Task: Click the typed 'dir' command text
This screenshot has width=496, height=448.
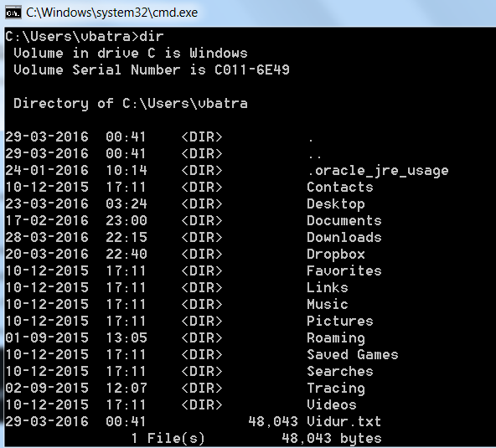Action: coord(151,37)
